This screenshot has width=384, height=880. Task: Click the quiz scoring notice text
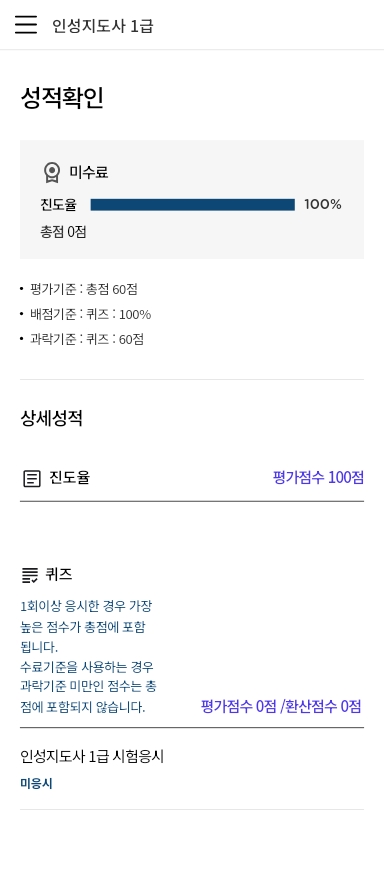88,657
